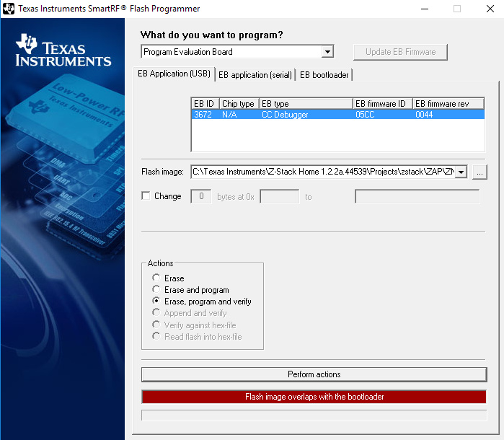Click the 'to' value input field

pos(417,196)
